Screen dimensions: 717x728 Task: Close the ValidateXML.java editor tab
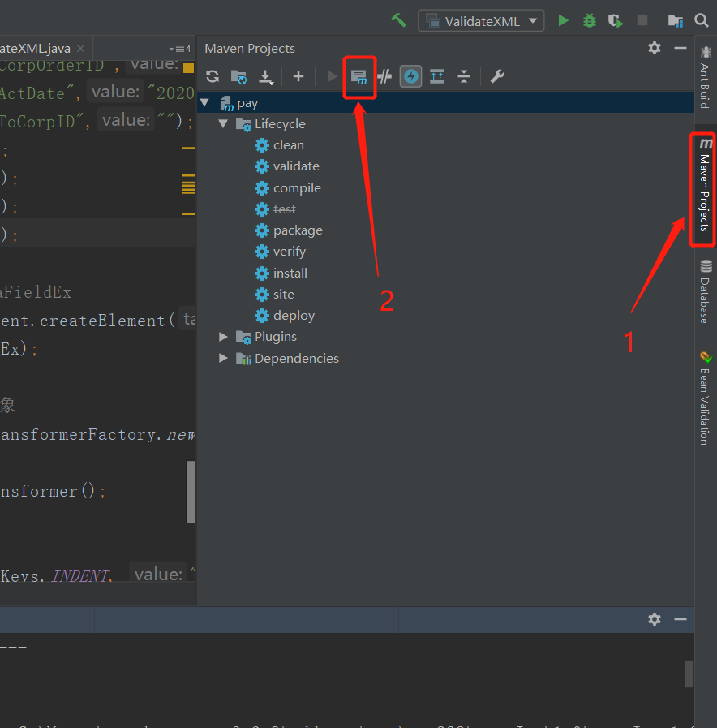(81, 48)
